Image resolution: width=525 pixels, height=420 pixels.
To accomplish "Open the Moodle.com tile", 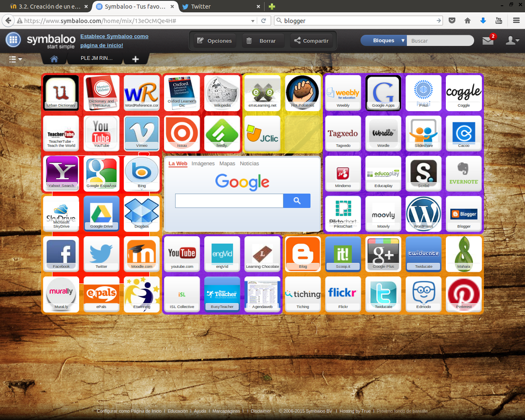I will (x=142, y=254).
